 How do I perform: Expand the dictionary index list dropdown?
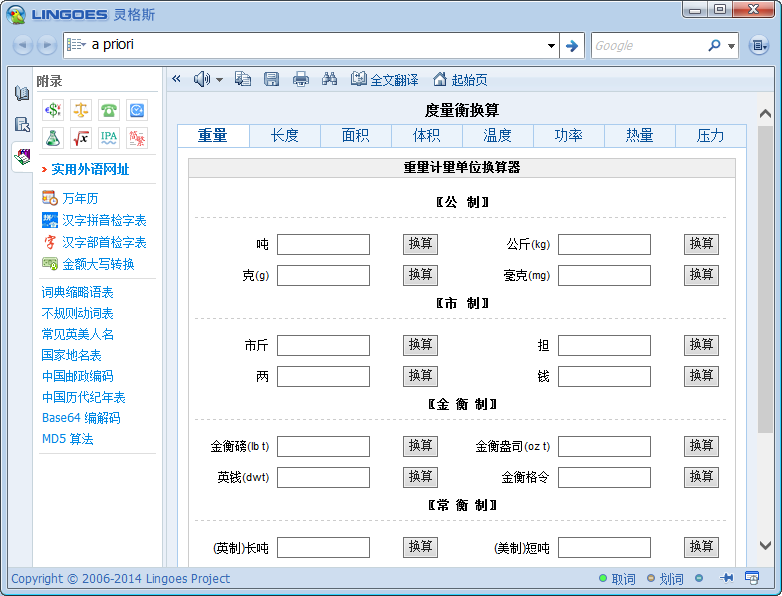click(x=76, y=45)
